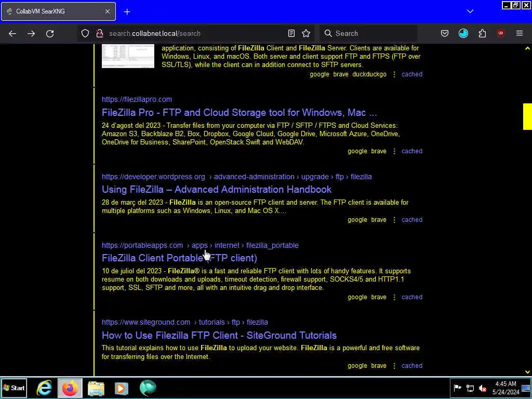Screen dimensions: 532x399
Task: Open the green globe browser in taskbar
Action: (x=148, y=388)
